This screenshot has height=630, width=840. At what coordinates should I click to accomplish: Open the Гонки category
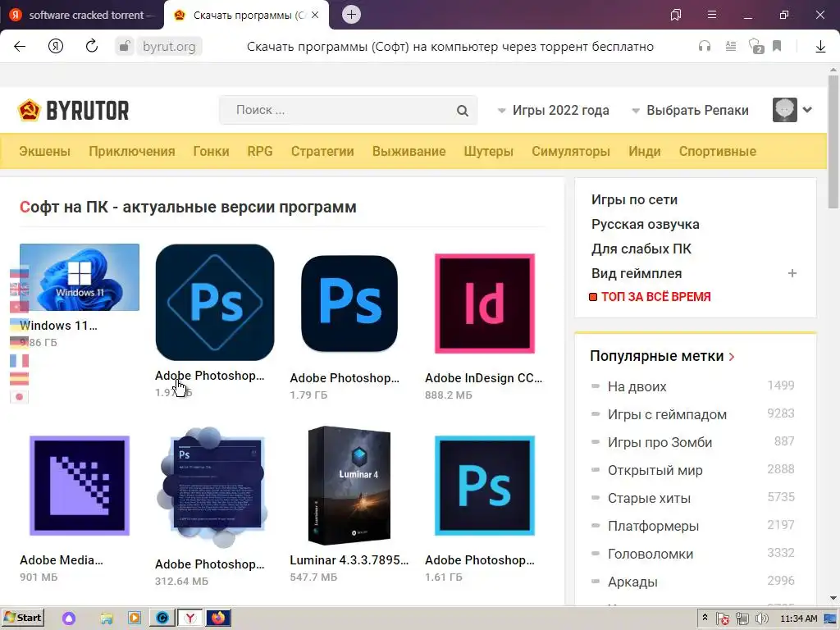click(x=211, y=151)
